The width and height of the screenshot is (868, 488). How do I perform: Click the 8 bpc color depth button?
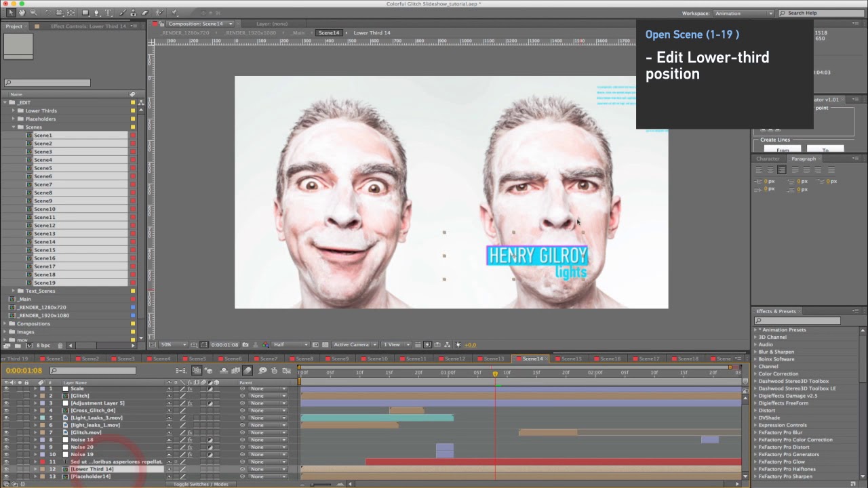point(43,346)
